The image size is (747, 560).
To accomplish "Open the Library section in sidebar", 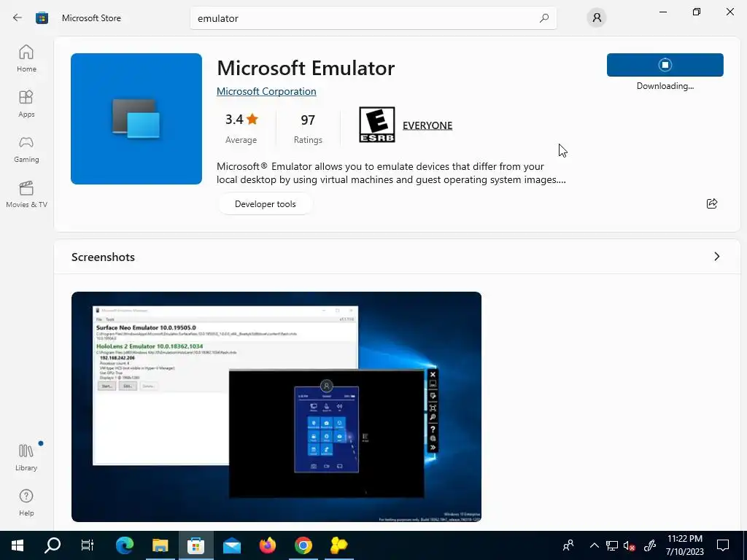I will (26, 457).
